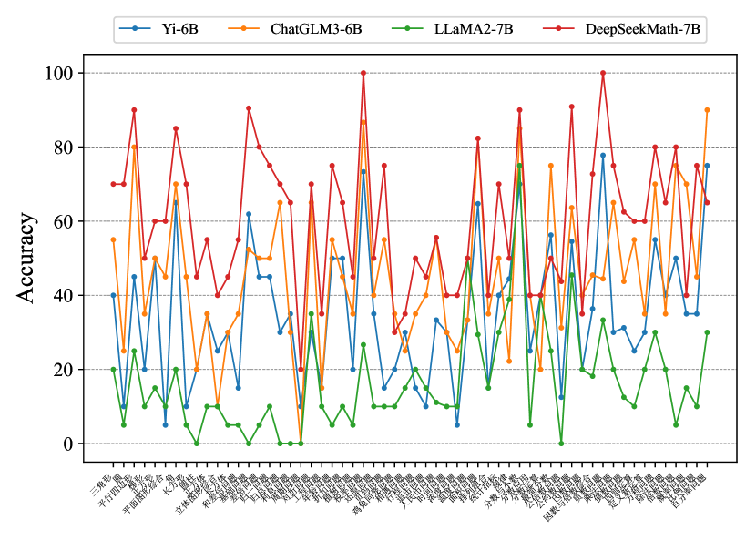Viewport: 756px width, 540px height.
Task: Click the 立体图形综合 x-axis label
Action: pos(192,495)
